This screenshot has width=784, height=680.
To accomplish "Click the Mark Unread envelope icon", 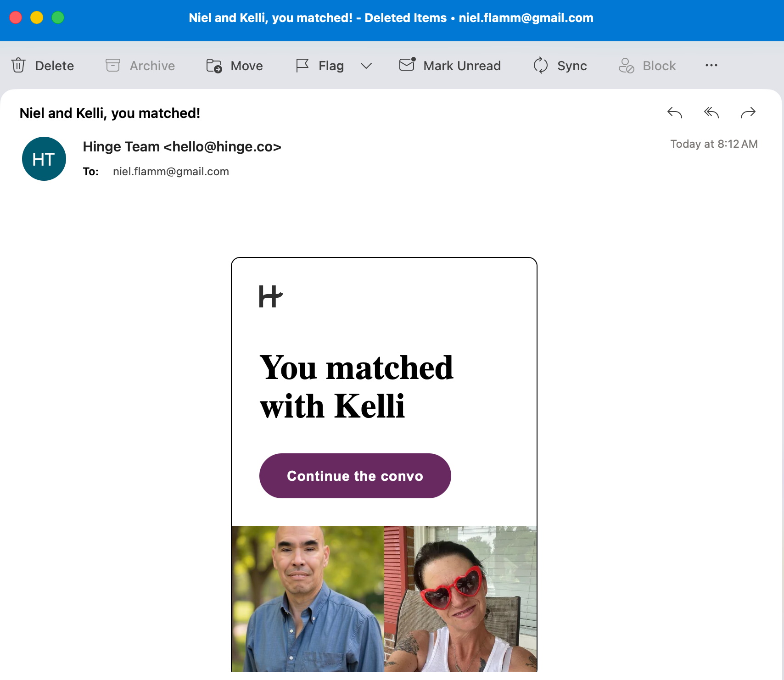I will click(408, 65).
